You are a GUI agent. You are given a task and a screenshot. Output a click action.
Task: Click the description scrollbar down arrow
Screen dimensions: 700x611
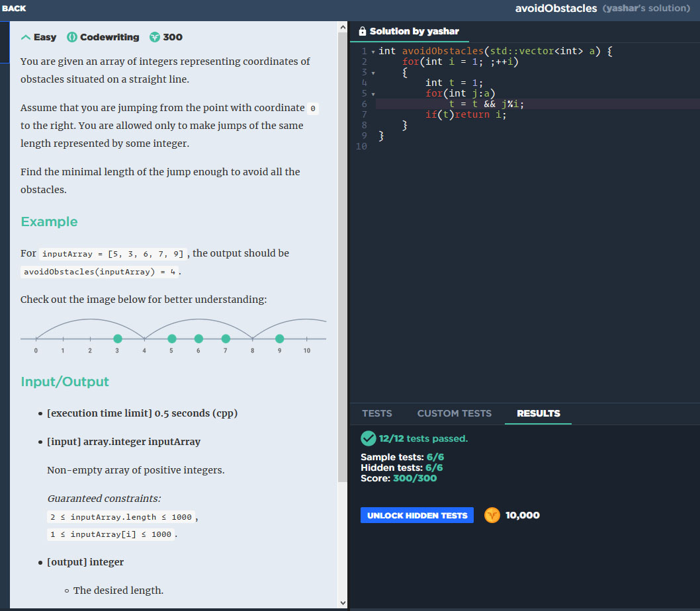tap(342, 602)
